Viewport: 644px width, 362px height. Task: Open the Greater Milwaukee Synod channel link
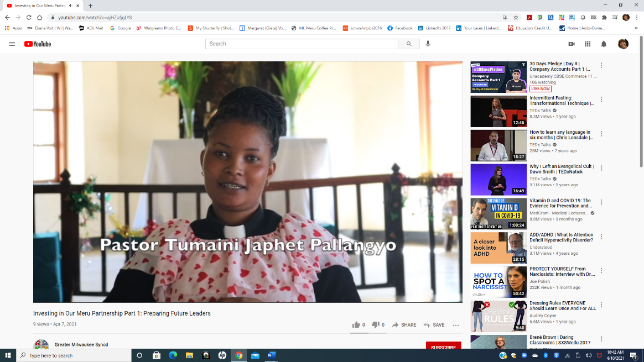tap(81, 344)
